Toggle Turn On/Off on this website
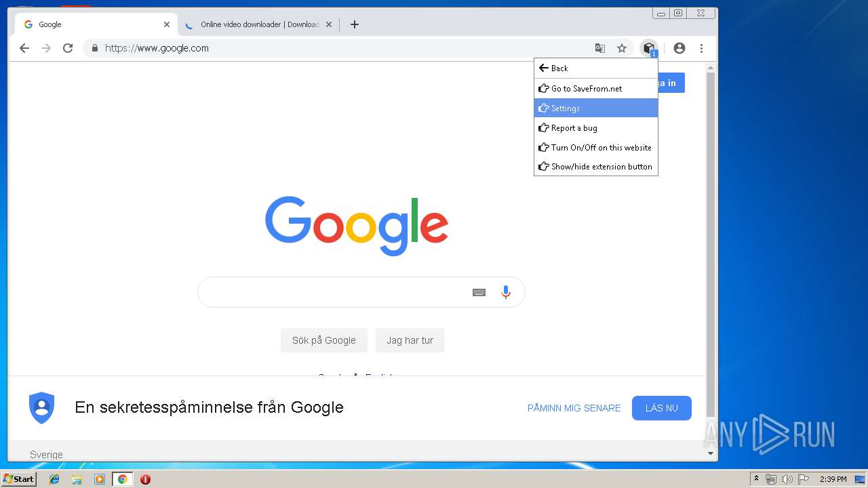Screen dimensions: 868x488 [x=596, y=148]
